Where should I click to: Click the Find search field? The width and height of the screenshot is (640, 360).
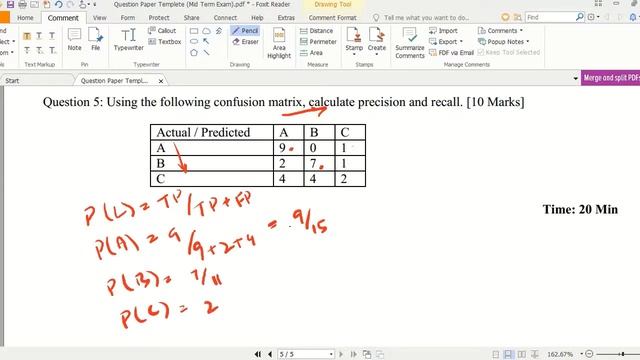pos(550,17)
